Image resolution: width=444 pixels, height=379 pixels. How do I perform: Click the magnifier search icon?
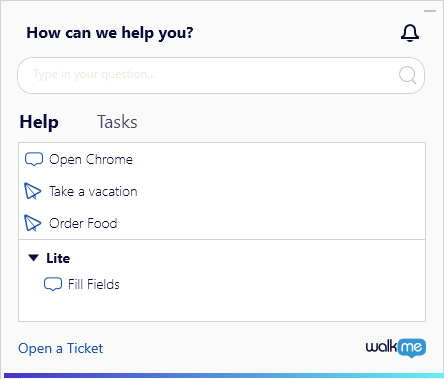pyautogui.click(x=407, y=75)
